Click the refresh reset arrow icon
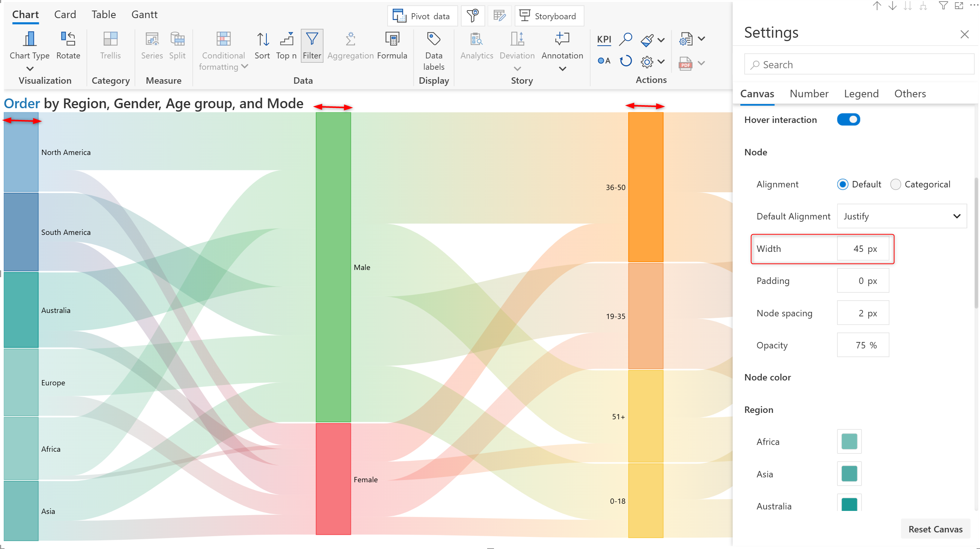This screenshot has height=549, width=980. [625, 61]
